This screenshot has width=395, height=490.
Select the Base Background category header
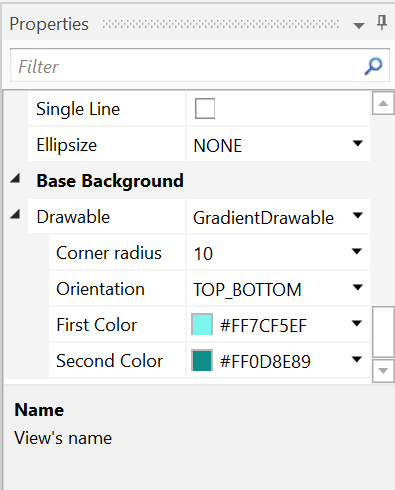point(110,181)
